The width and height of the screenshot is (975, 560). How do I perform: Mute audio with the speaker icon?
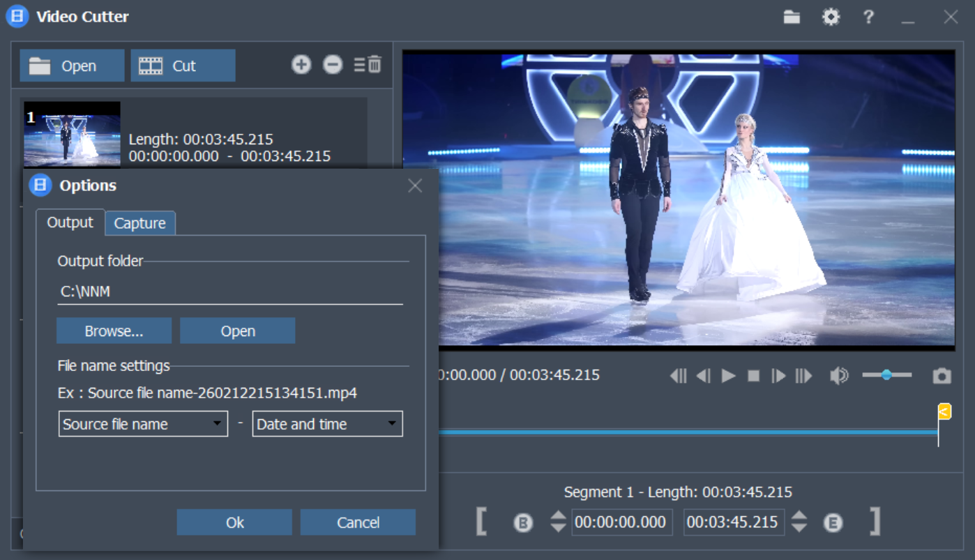(x=838, y=376)
